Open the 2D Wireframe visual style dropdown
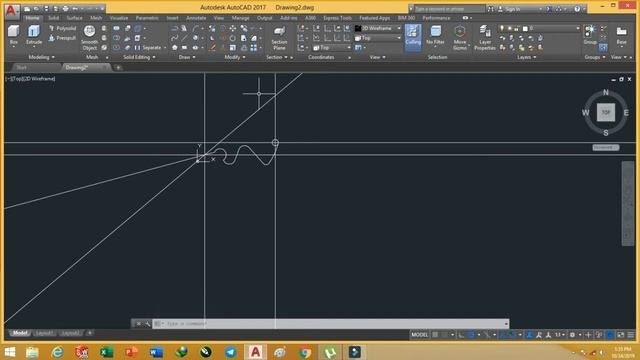This screenshot has height=360, width=640. click(378, 28)
